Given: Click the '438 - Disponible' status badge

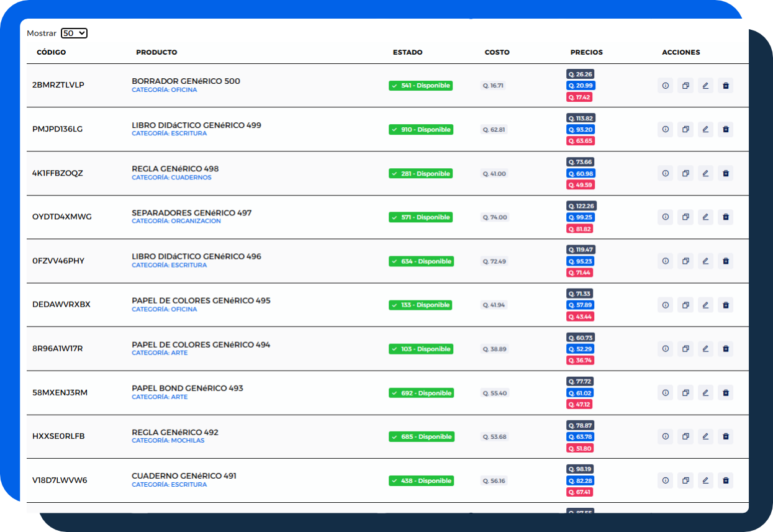Looking at the screenshot, I should [421, 480].
